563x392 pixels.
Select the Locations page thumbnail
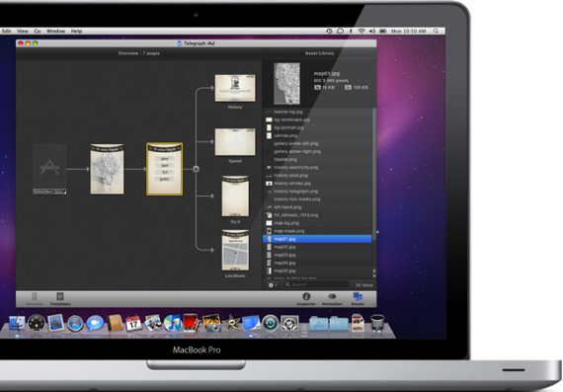tap(235, 251)
